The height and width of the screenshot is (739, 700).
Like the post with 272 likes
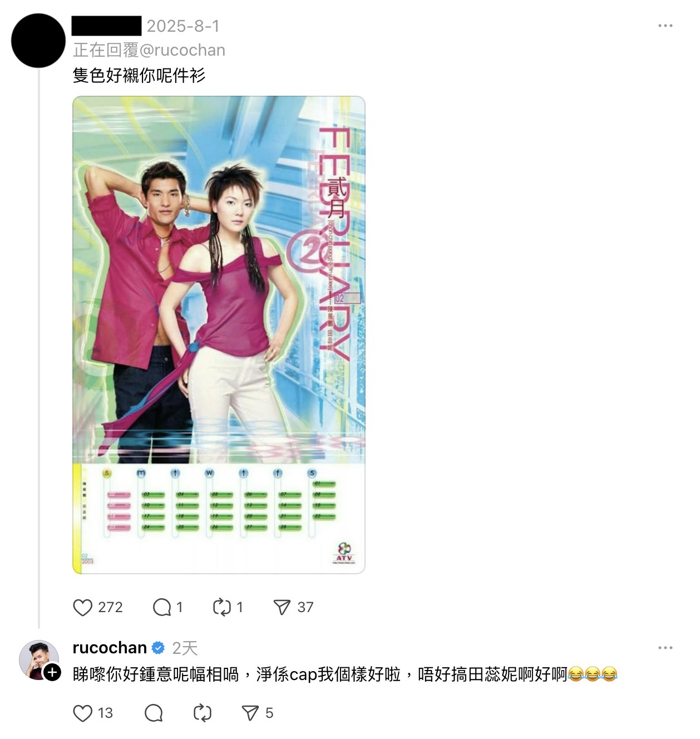coord(82,607)
